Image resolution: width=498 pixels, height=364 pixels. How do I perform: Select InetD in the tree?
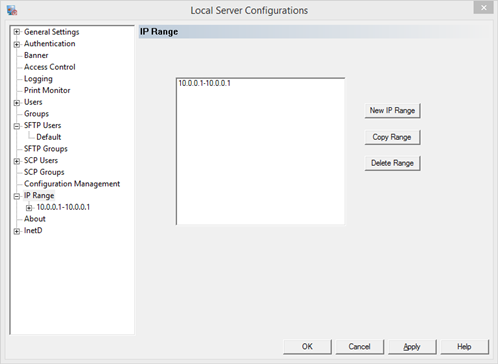coord(33,230)
